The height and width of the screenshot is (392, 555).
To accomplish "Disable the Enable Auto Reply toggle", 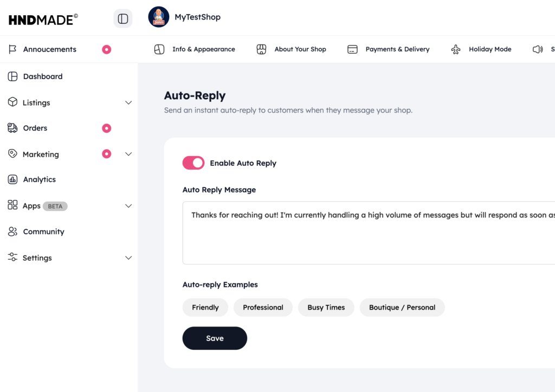I will click(193, 163).
